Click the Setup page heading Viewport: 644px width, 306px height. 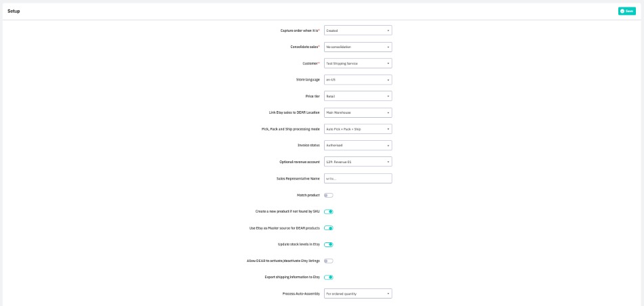[x=14, y=11]
